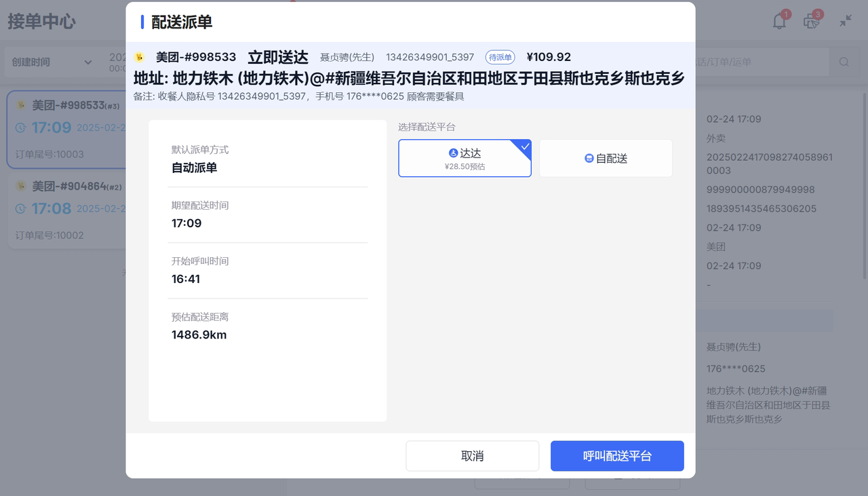This screenshot has height=496, width=868.
Task: Click the 外卖 value in right panel
Action: [716, 138]
